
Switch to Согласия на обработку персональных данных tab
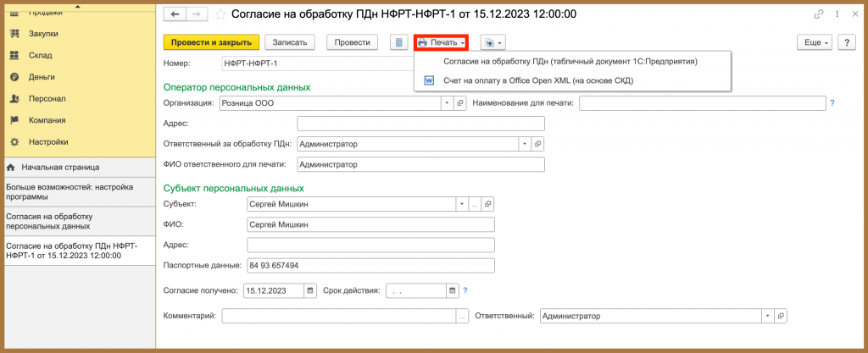pos(79,221)
